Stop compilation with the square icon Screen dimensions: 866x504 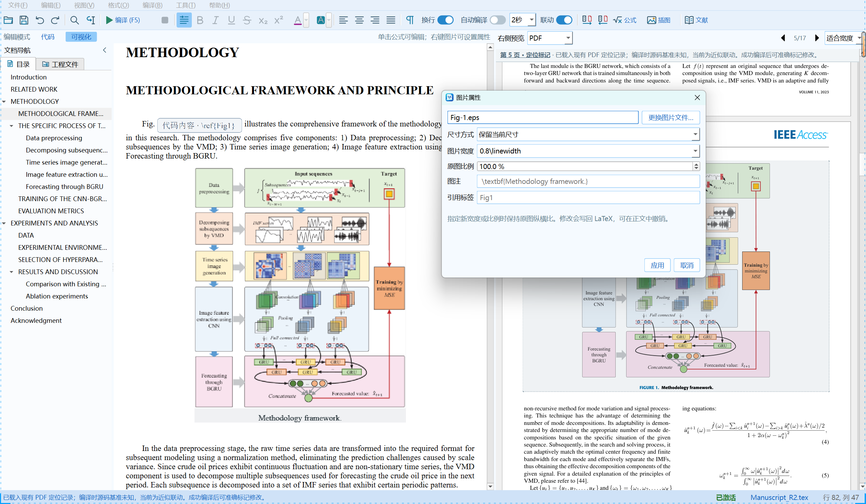165,20
